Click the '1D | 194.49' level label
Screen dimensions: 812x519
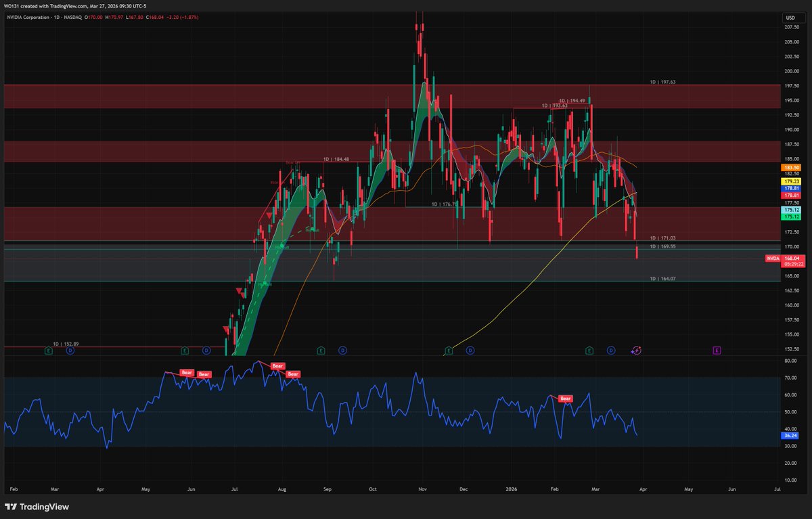(x=572, y=100)
